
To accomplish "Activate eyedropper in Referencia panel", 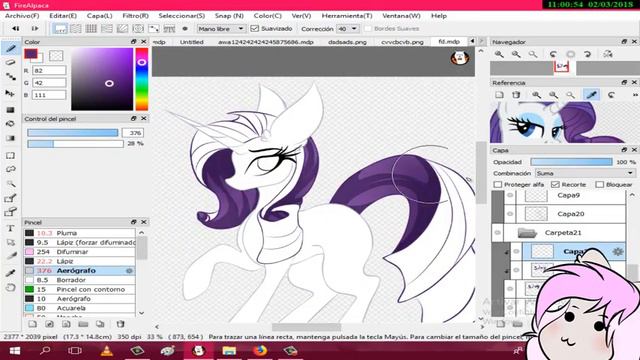I will (592, 95).
